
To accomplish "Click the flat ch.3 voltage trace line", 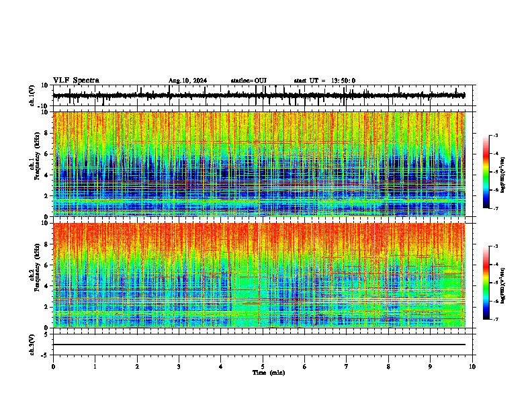I will click(x=259, y=345).
